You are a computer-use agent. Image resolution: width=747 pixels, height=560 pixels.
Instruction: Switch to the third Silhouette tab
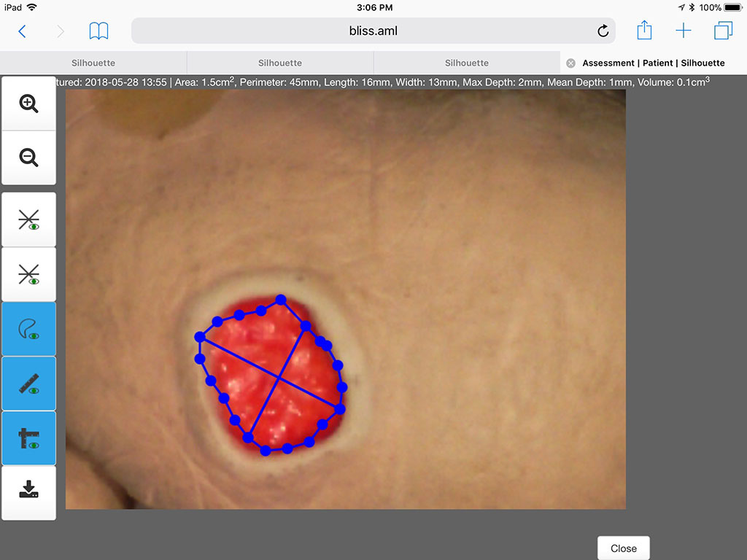pyautogui.click(x=467, y=63)
